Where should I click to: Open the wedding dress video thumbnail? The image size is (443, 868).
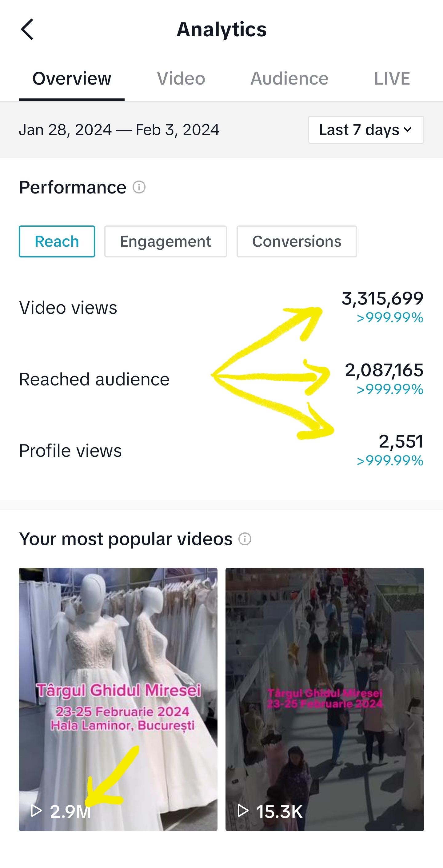[x=118, y=699]
